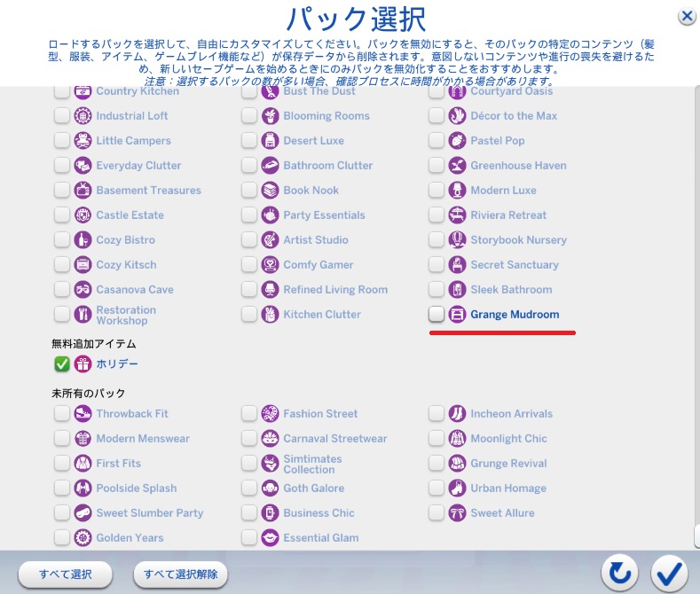Click the Moonlight Chic label
700x594 pixels.
(x=509, y=438)
